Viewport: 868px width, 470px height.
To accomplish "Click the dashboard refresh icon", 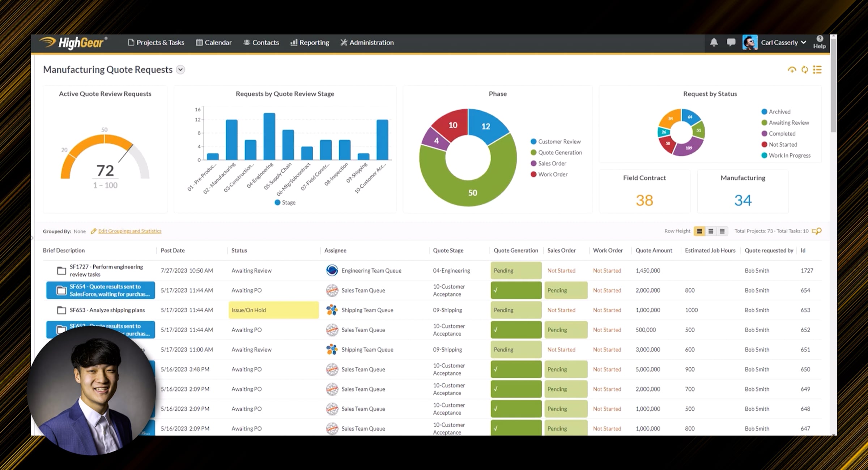I will tap(804, 70).
